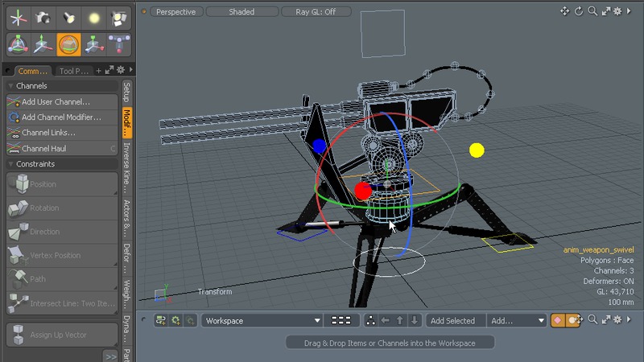644x362 pixels.
Task: Open Channel Links...
Action: click(62, 133)
